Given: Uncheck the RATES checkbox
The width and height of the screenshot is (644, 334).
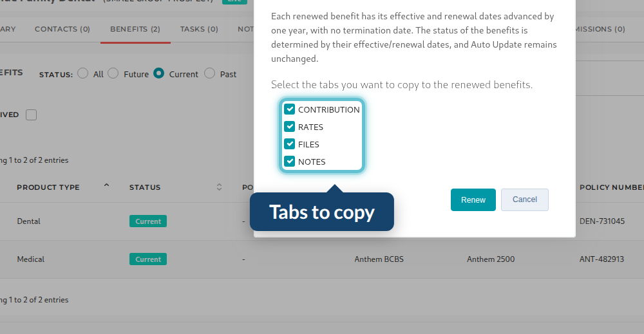Looking at the screenshot, I should coord(290,126).
